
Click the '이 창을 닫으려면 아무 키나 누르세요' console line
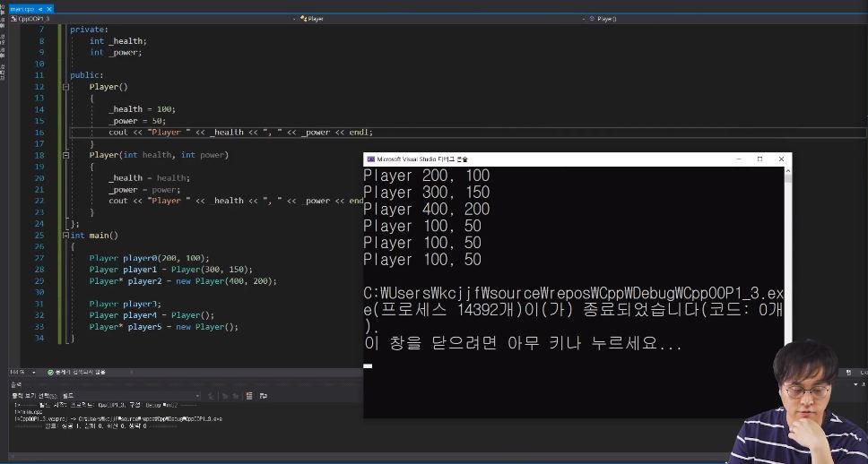click(523, 343)
